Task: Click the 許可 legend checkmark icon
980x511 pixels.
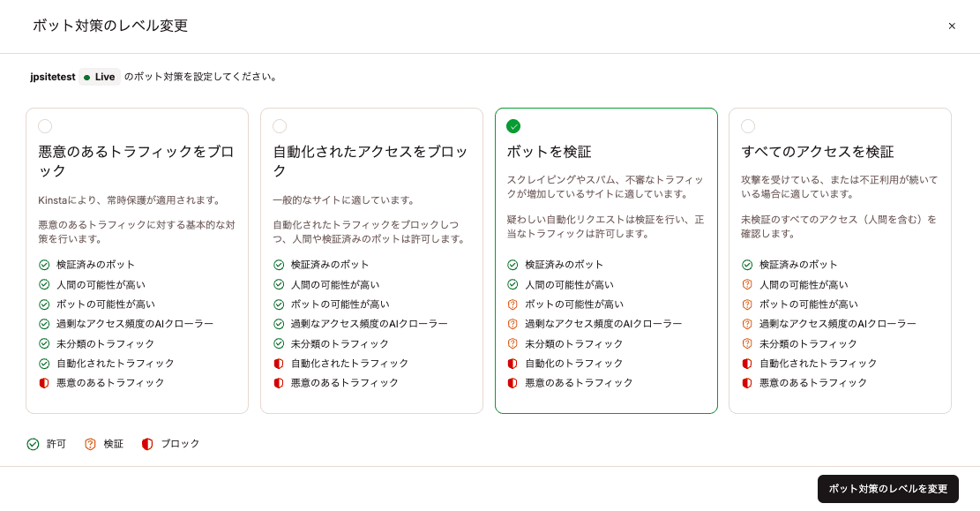Action: [x=34, y=444]
